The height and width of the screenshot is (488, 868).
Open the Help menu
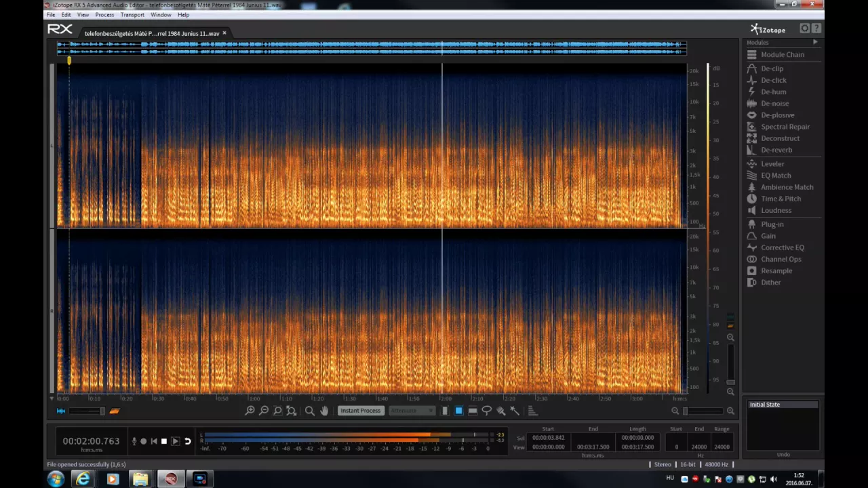click(183, 15)
